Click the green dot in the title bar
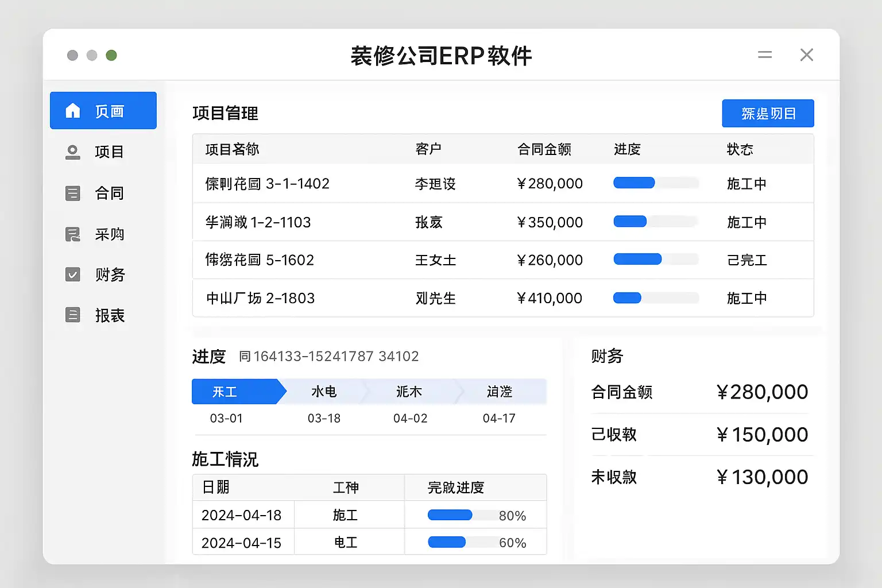 click(x=111, y=55)
